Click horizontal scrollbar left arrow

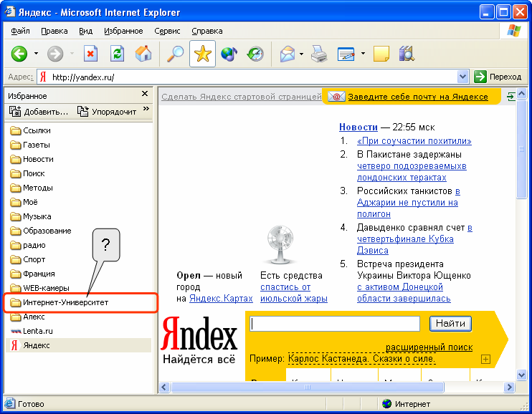pyautogui.click(x=164, y=387)
